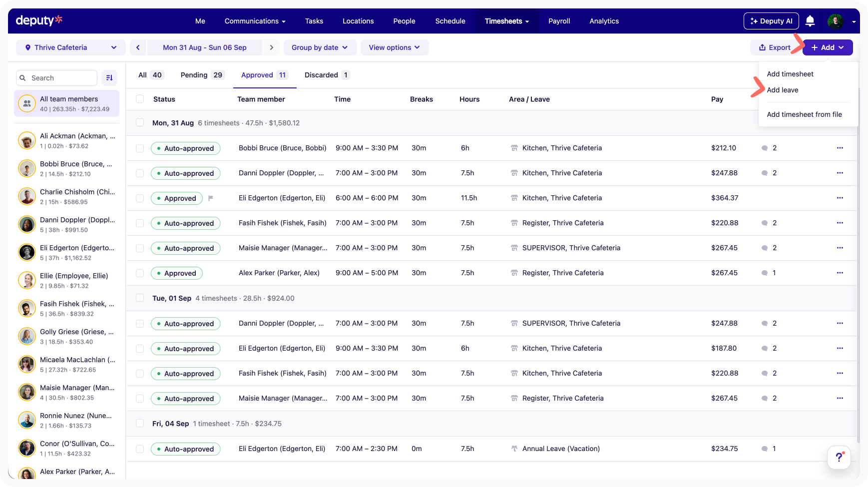Viewport: 868px width, 487px height.
Task: Open more options for Bobbi Bruce timesheet
Action: click(840, 148)
